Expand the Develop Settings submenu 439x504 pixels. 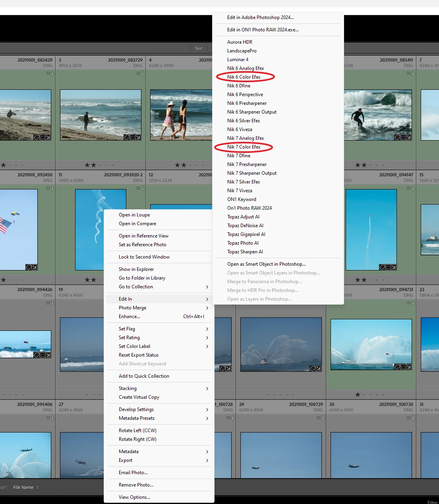[159, 409]
